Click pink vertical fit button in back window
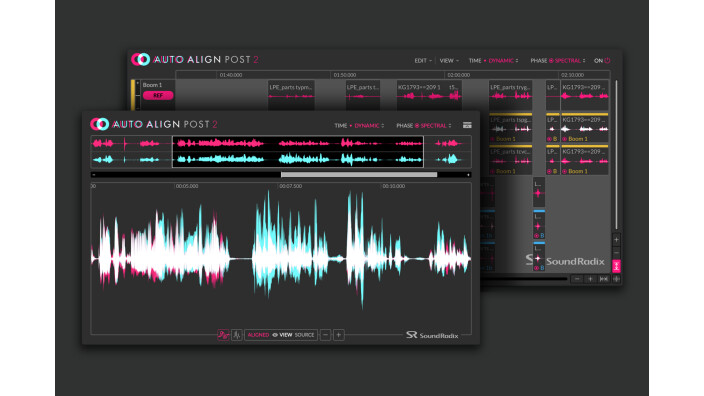The image size is (704, 396). pos(616,266)
